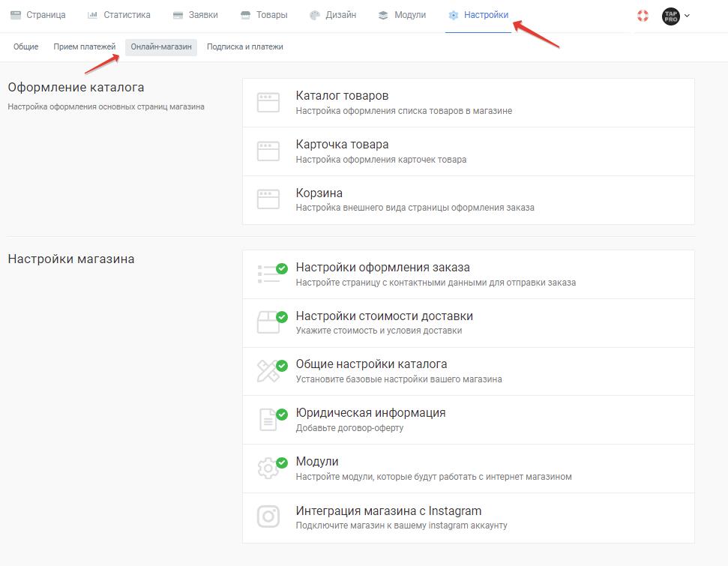Expand the account dropdown chevron
The height and width of the screenshot is (566, 728).
688,16
